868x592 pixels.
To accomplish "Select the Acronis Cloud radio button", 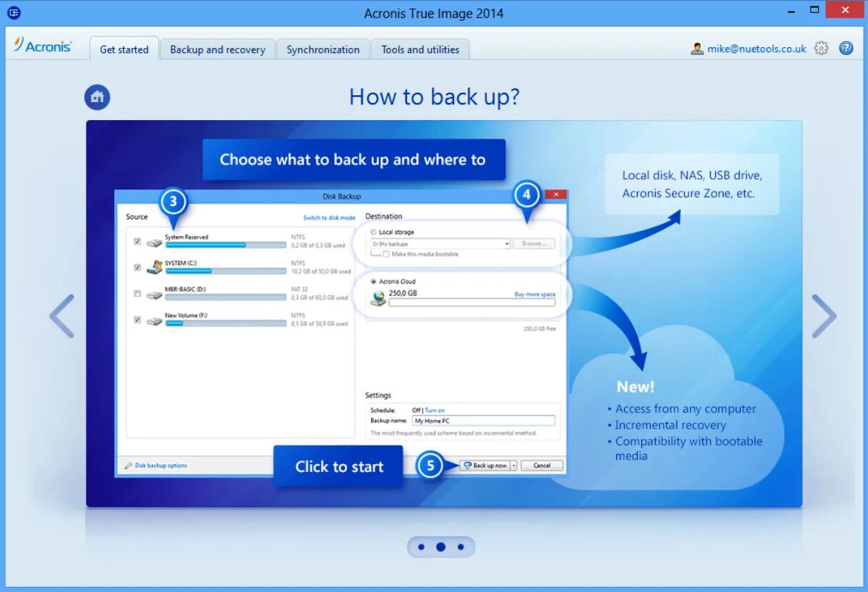I will coord(374,282).
